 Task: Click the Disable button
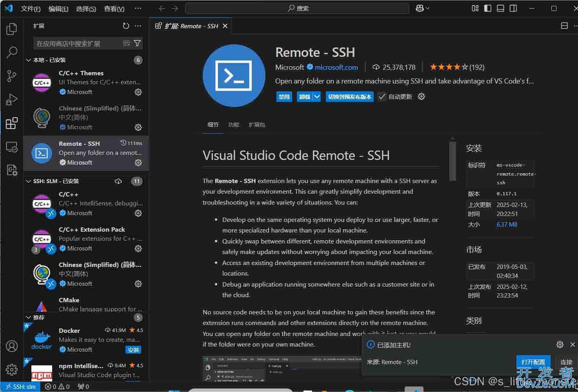pyautogui.click(x=284, y=97)
